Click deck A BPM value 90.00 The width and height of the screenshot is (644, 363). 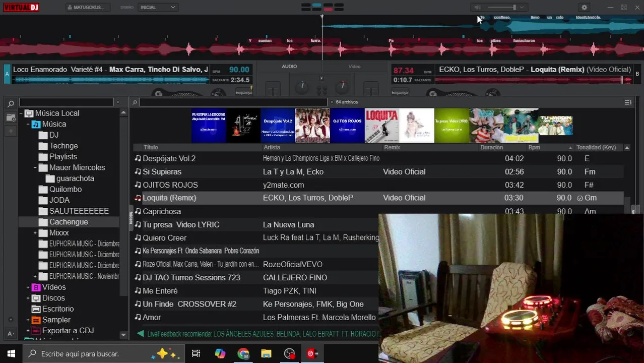[x=239, y=70]
